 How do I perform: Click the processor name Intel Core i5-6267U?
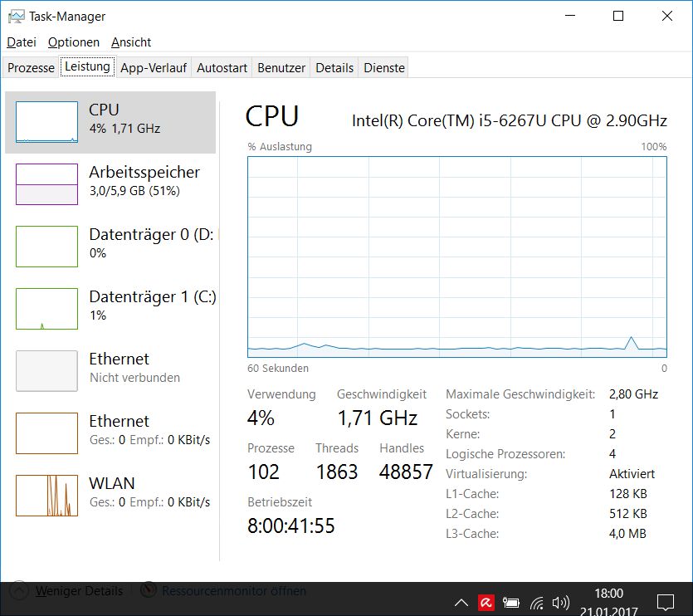[509, 120]
